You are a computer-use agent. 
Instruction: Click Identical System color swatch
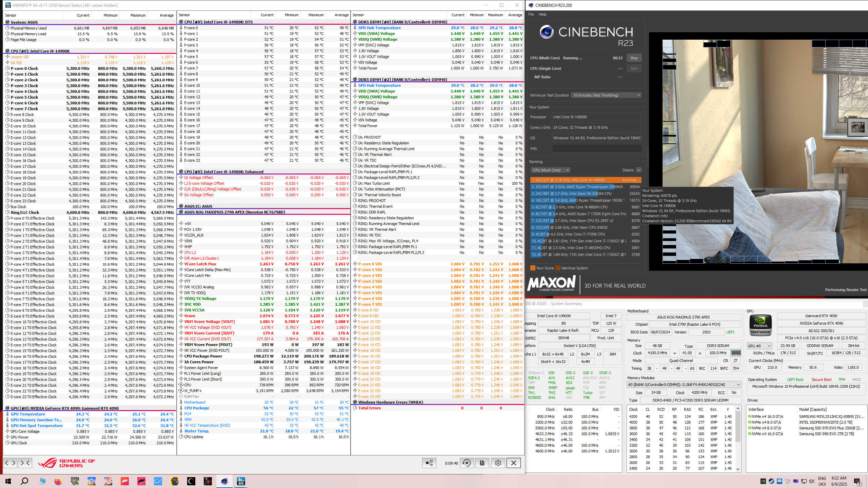coord(558,268)
